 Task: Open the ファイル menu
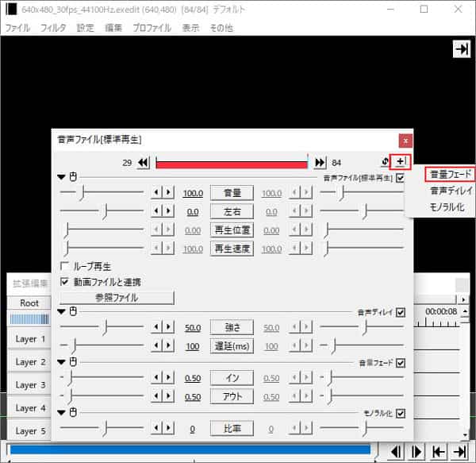[x=17, y=28]
